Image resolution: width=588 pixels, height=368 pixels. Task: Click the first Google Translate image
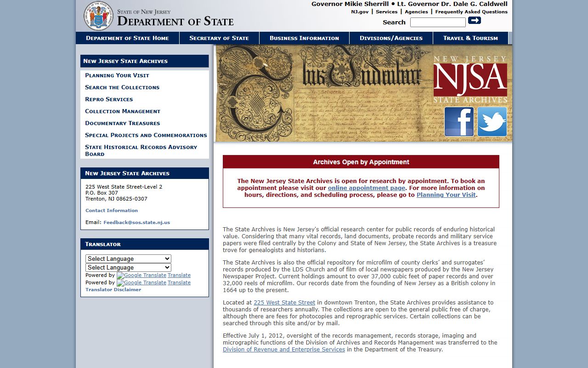tap(141, 276)
